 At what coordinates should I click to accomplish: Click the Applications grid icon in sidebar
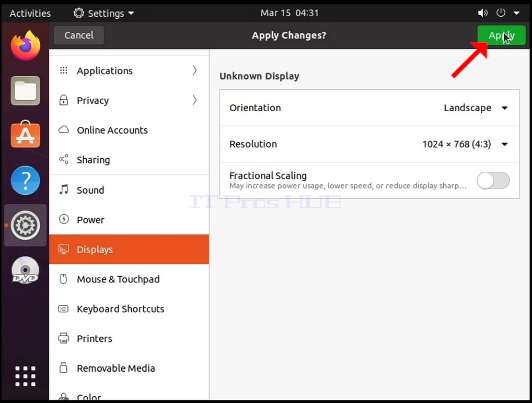click(x=63, y=70)
